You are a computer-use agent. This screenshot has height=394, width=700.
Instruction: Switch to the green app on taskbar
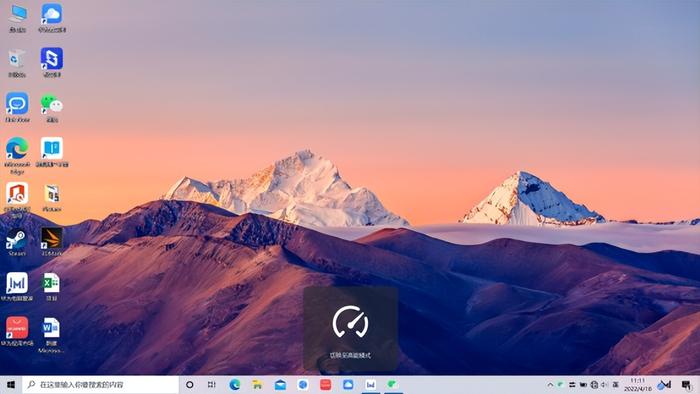click(x=393, y=385)
